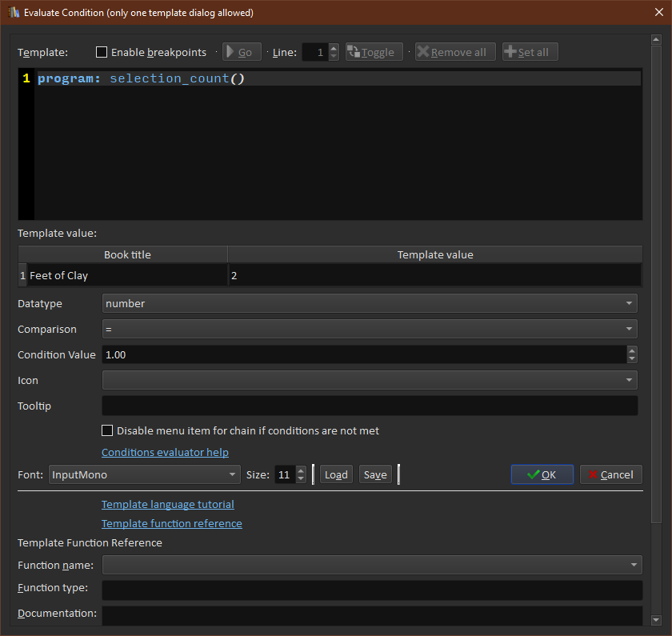Click the scrollbar down arrow
The image size is (672, 636).
656,620
